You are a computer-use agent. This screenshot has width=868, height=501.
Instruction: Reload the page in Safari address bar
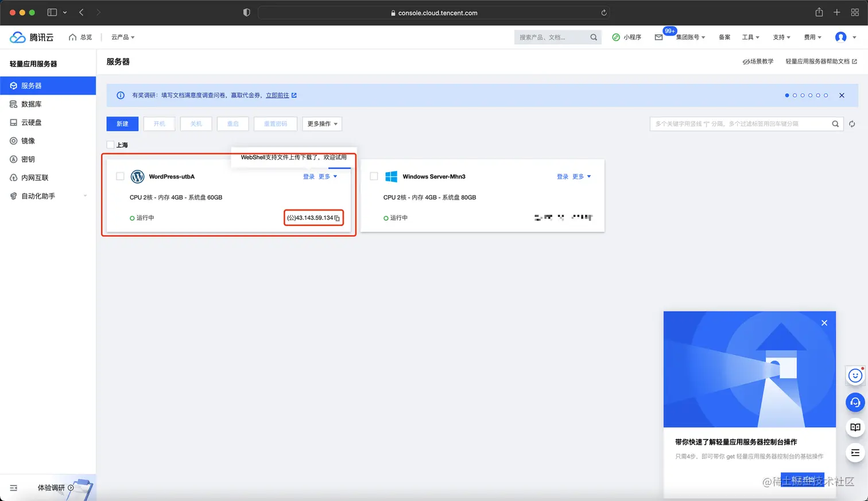coord(603,13)
